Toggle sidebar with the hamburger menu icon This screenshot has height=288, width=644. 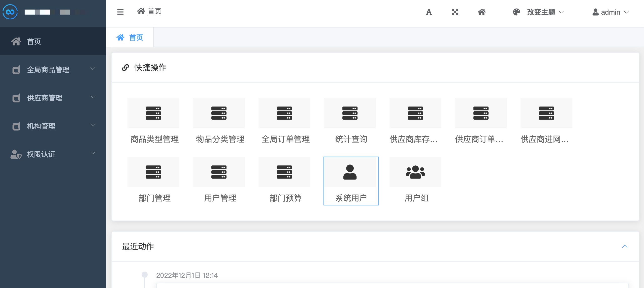[120, 12]
